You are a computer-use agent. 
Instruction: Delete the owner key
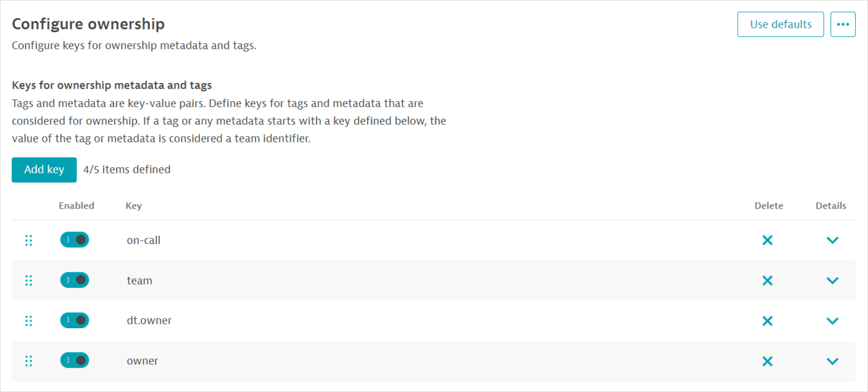point(768,360)
